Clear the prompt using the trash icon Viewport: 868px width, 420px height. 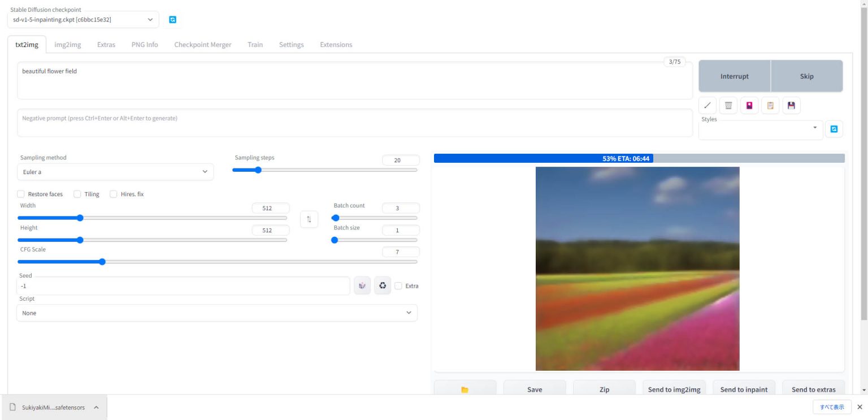(728, 105)
